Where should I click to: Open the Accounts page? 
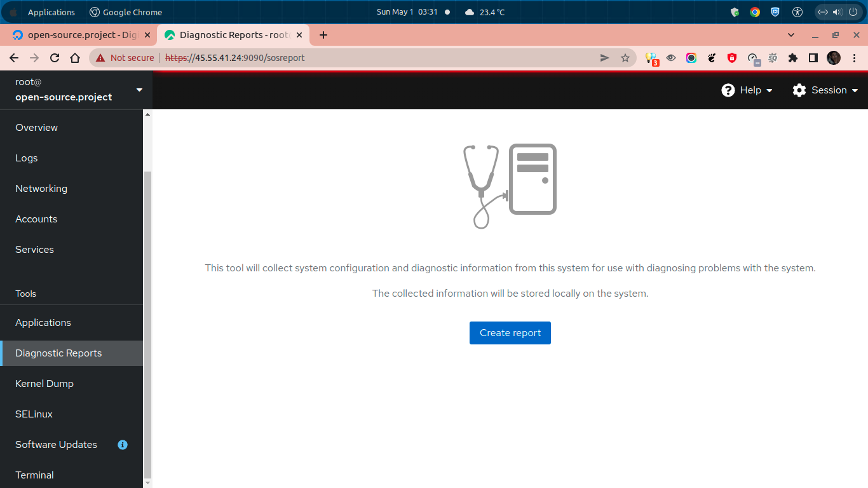[x=72, y=219]
